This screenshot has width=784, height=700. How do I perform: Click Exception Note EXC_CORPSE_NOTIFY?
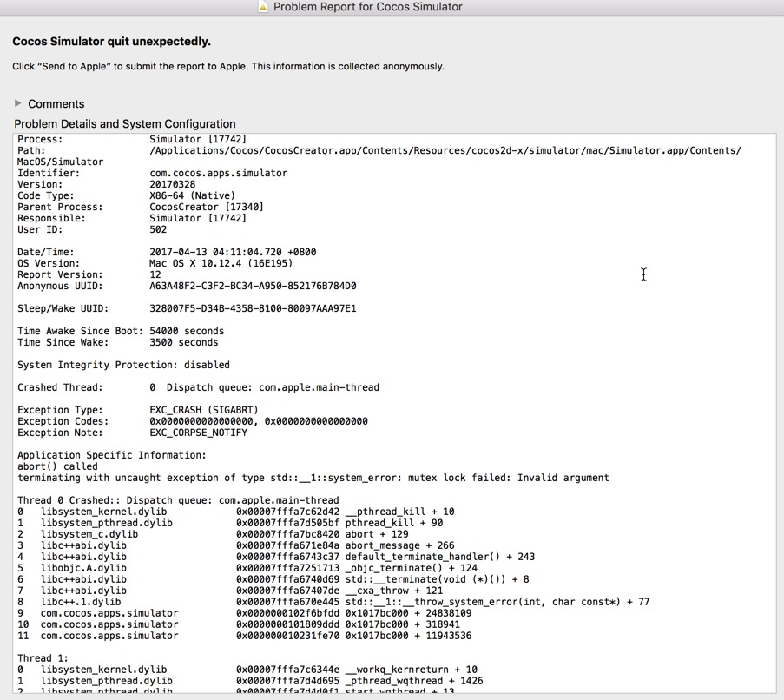click(198, 433)
